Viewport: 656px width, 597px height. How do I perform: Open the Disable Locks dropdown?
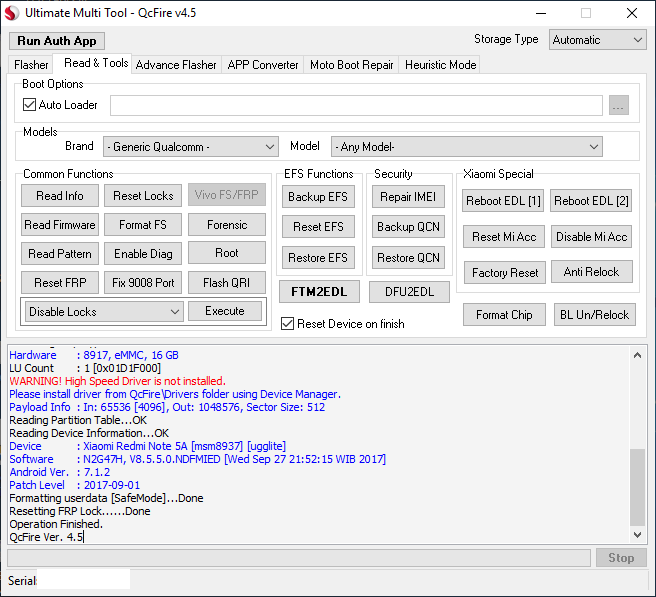104,312
